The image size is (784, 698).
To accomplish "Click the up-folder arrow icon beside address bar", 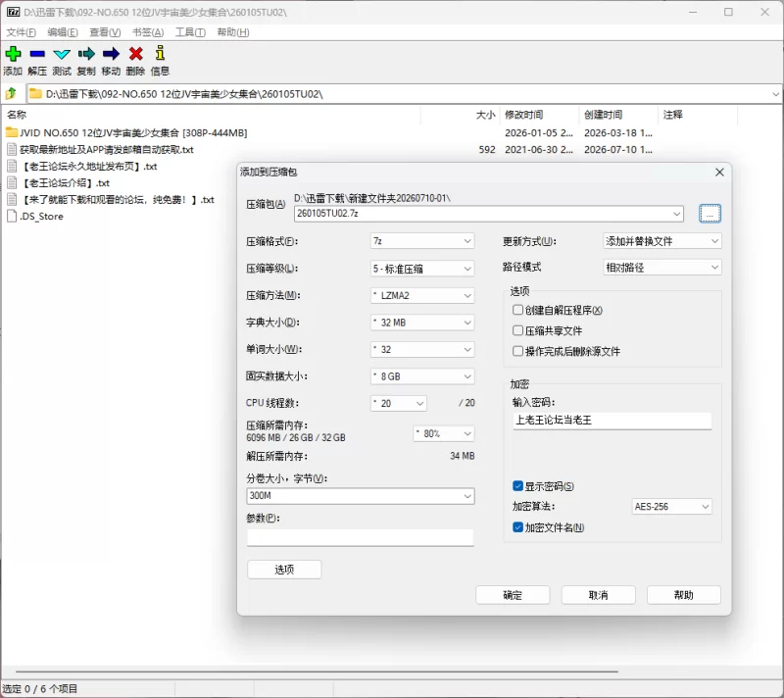I will 11,93.
